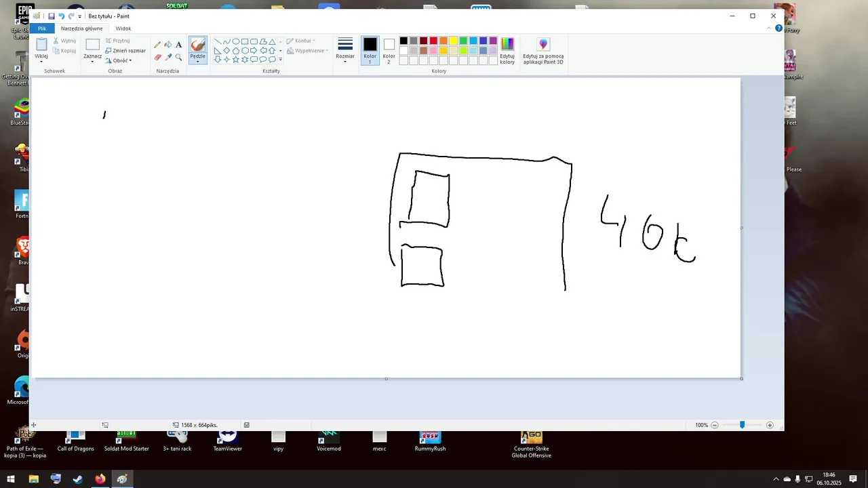
Task: Click Resize (Zmień rozmiar)
Action: coord(125,51)
